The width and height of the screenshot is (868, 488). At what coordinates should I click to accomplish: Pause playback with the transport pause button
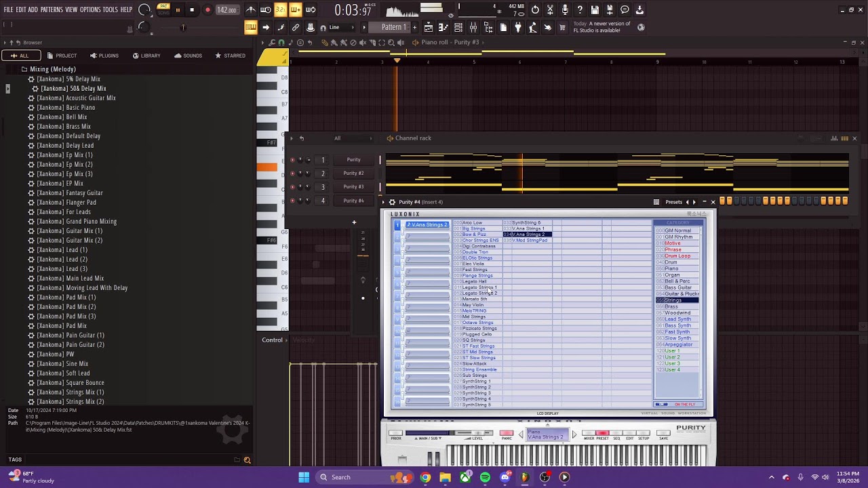point(178,9)
